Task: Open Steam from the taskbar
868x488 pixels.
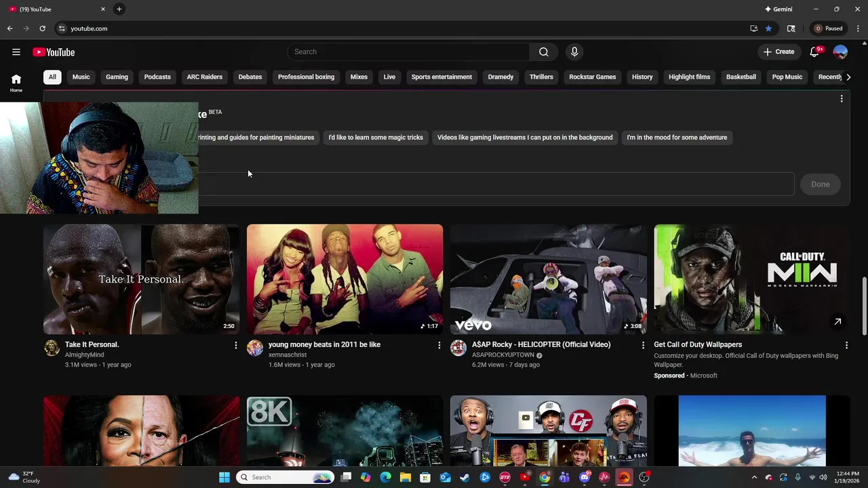Action: (x=465, y=477)
